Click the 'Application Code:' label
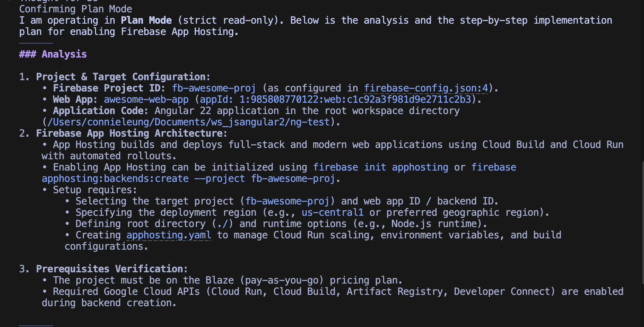Screen dimensions: 644x327 point(101,111)
